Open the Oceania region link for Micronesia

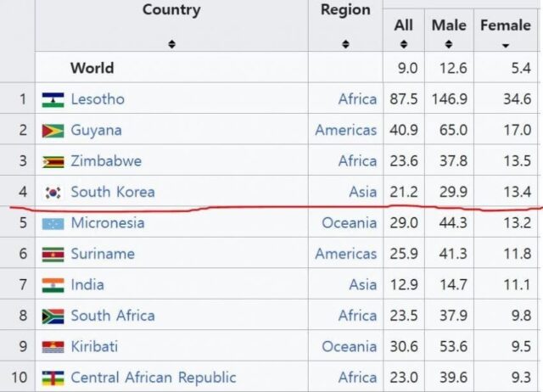350,223
